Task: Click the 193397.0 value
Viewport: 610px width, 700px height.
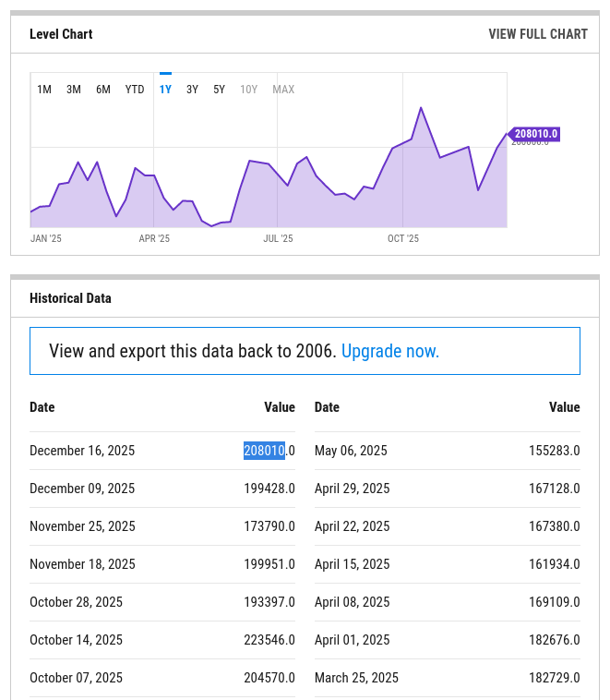Action: point(269,602)
